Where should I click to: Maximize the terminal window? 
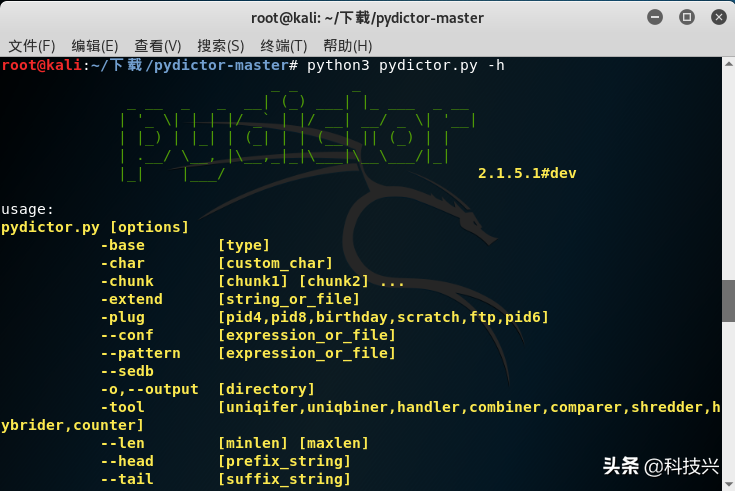[x=687, y=17]
